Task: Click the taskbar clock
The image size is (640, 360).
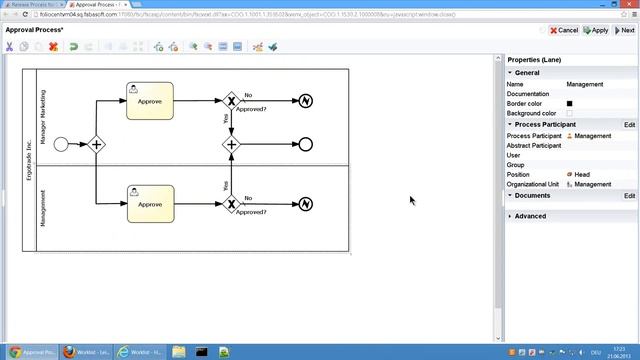Action: [x=619, y=352]
